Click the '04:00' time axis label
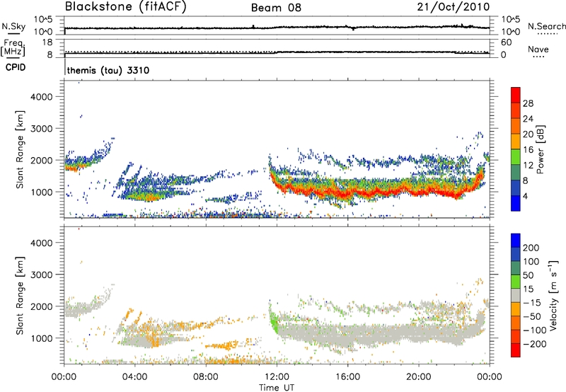This screenshot has height=392, width=566. [x=134, y=377]
